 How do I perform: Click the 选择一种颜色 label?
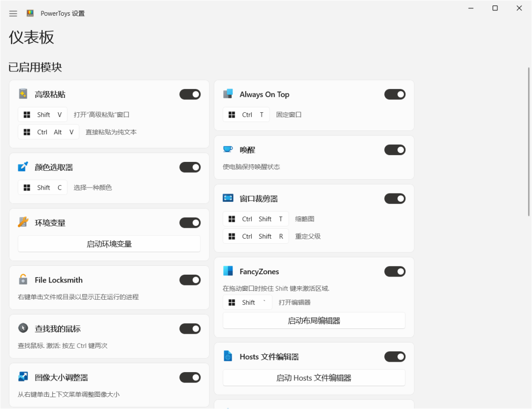[x=93, y=188]
